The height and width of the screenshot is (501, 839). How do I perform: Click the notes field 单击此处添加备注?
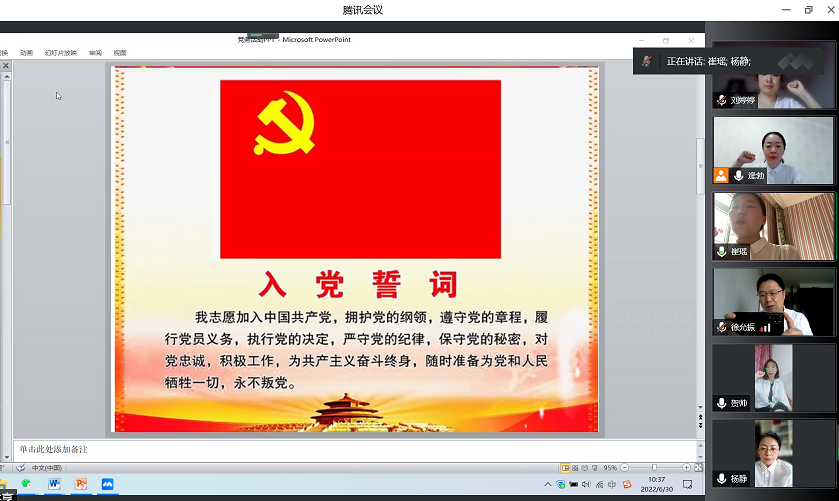(300, 450)
